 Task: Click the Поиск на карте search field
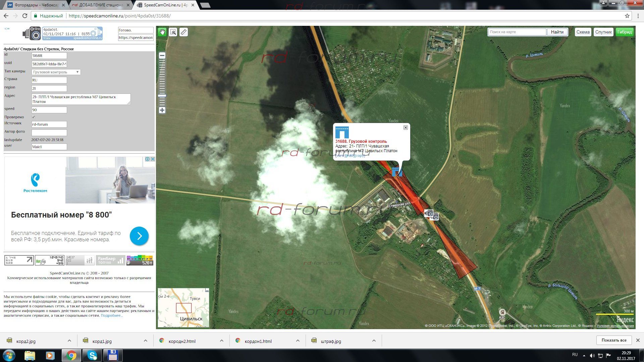(517, 32)
